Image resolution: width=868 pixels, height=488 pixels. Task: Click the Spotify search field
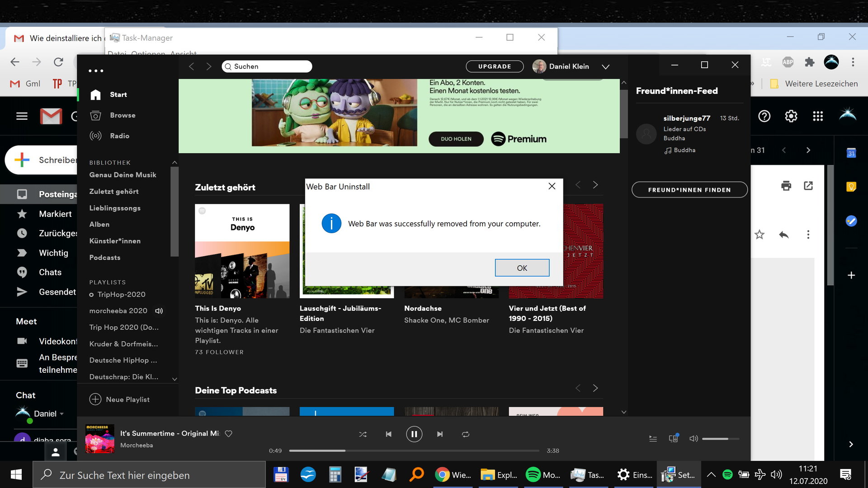(x=267, y=66)
